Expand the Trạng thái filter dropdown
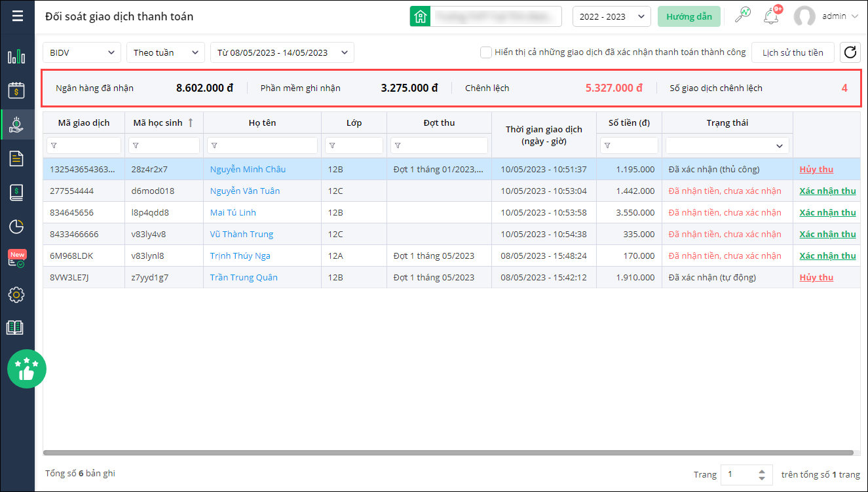This screenshot has height=492, width=868. click(x=727, y=145)
